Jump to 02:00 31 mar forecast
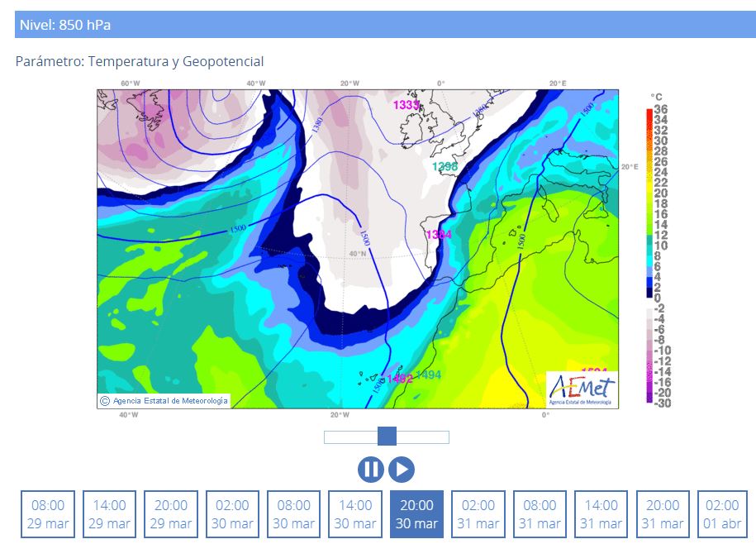 point(478,514)
